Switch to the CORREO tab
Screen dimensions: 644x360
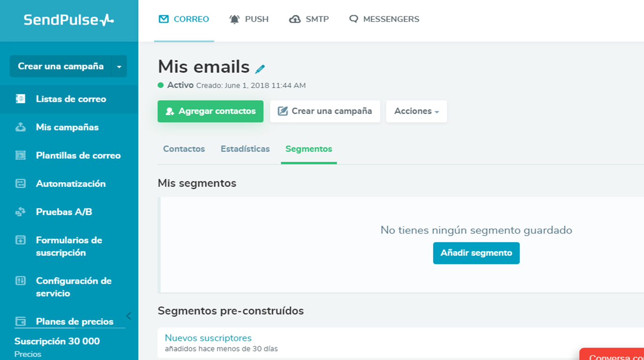184,19
